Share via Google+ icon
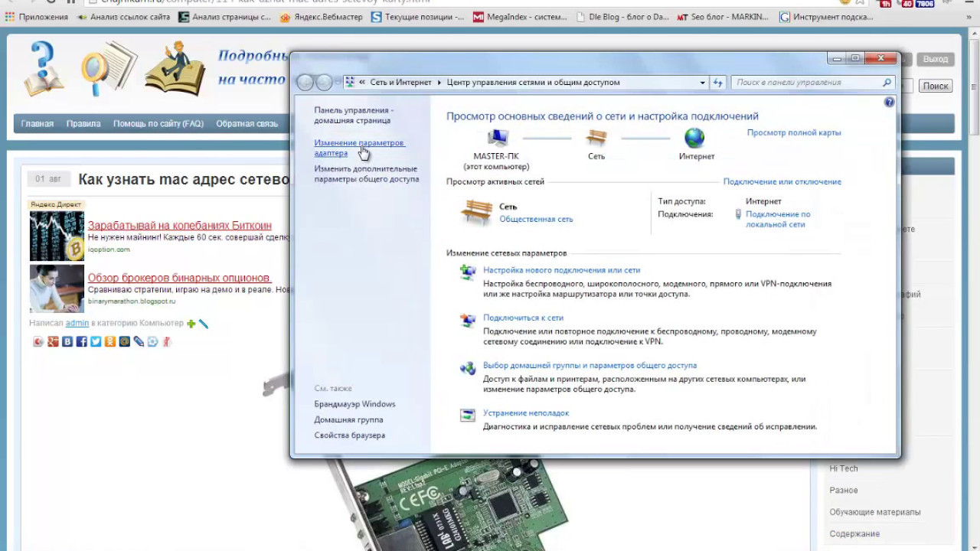This screenshot has height=551, width=980. pos(53,341)
